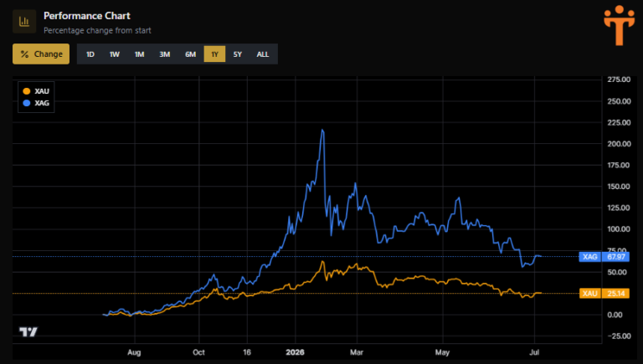This screenshot has height=364, width=643.
Task: Select the 1W time range
Action: (115, 54)
